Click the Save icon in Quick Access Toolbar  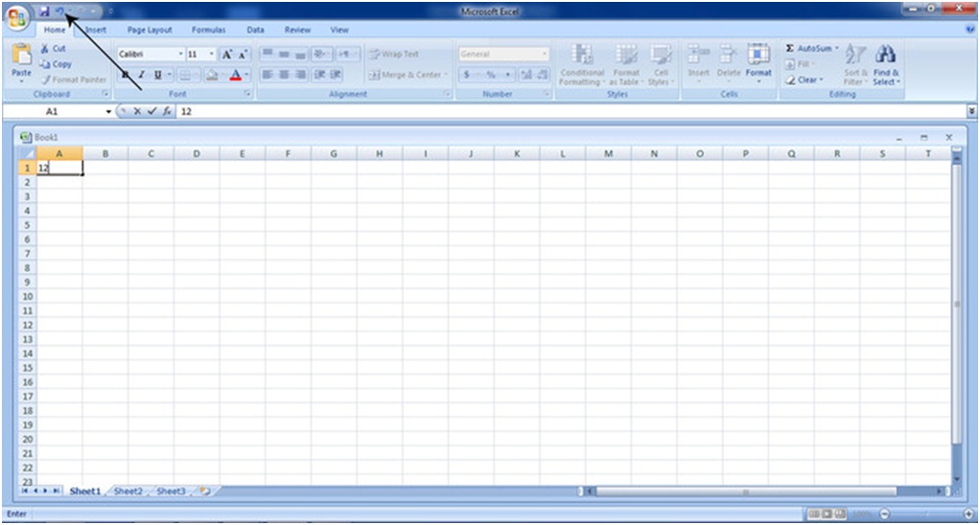pos(44,11)
